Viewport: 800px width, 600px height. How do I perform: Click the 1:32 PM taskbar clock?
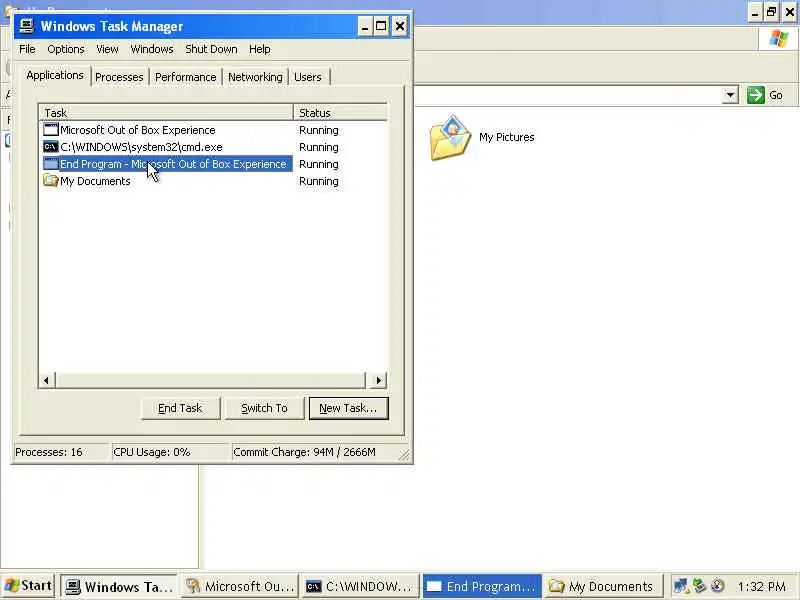pyautogui.click(x=761, y=587)
